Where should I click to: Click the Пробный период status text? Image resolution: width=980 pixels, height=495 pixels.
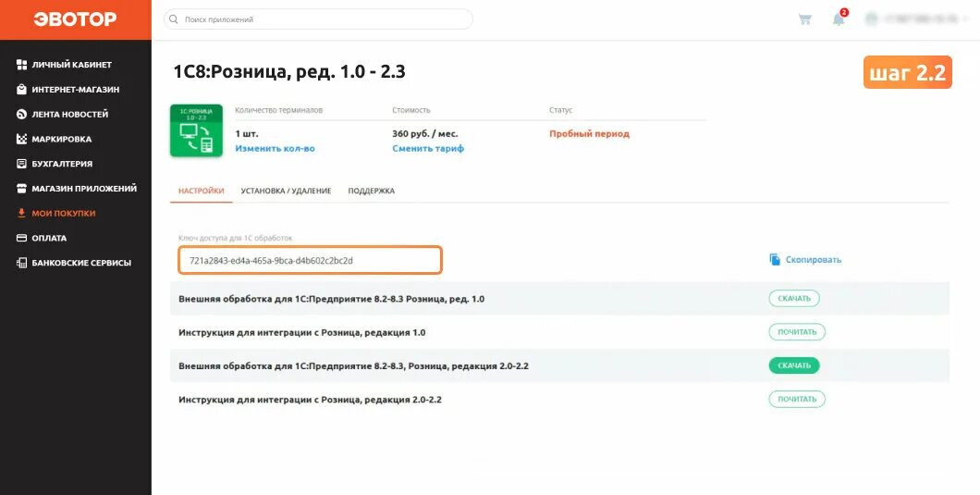589,134
